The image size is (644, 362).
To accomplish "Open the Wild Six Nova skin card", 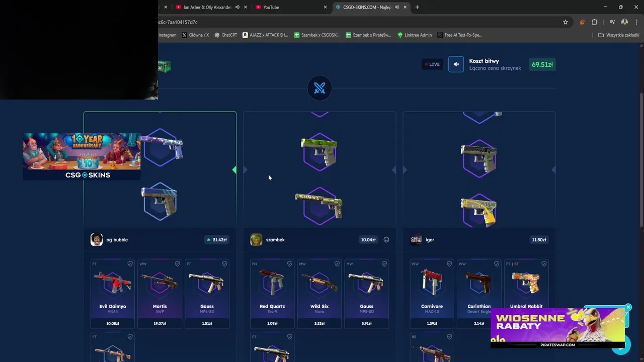I will pos(319,294).
